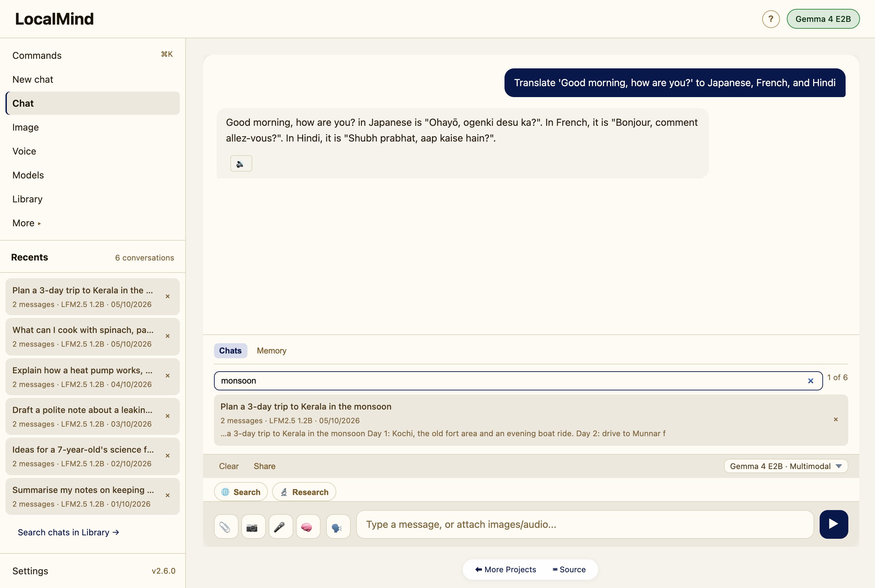Remove the Kerala trip recent chat
This screenshot has height=588, width=875.
(167, 296)
